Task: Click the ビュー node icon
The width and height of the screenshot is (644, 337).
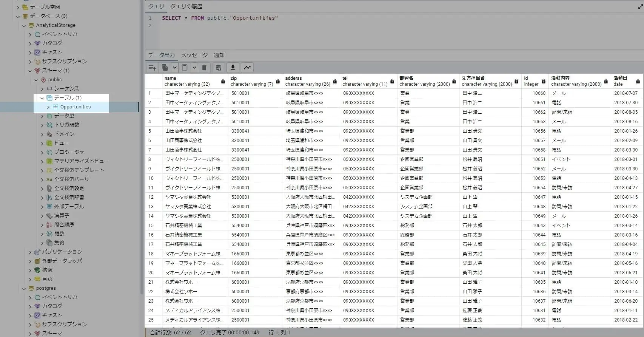Action: click(49, 143)
